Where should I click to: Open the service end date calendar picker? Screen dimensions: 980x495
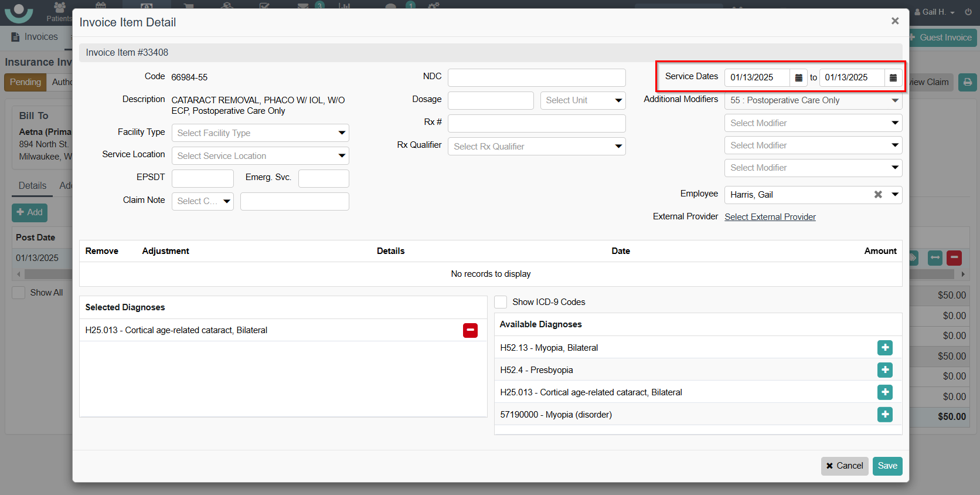point(893,77)
